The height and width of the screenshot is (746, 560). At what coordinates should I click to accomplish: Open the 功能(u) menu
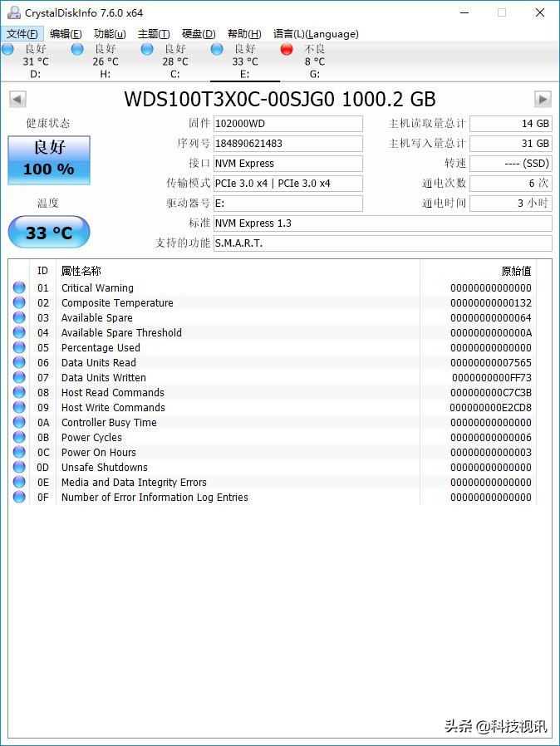tap(110, 34)
